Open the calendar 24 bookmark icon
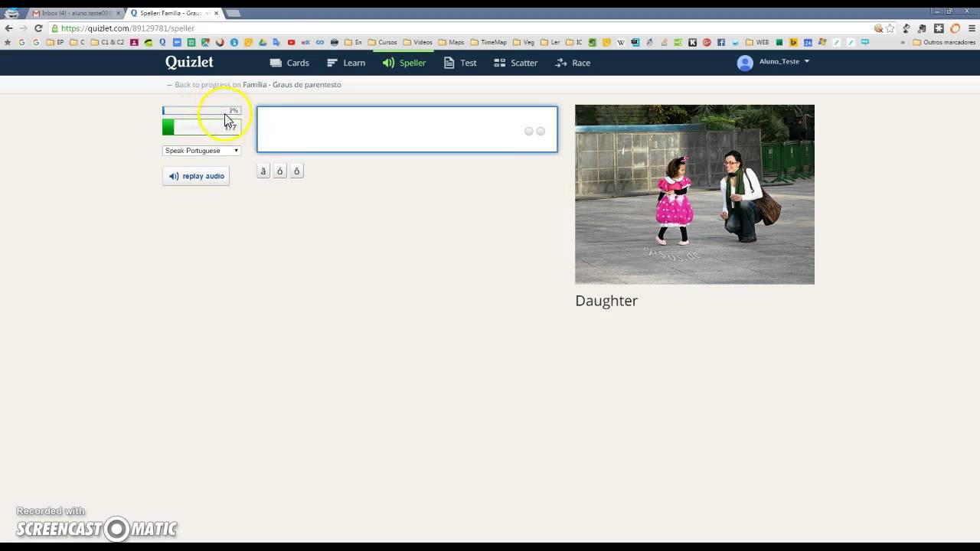 point(808,42)
